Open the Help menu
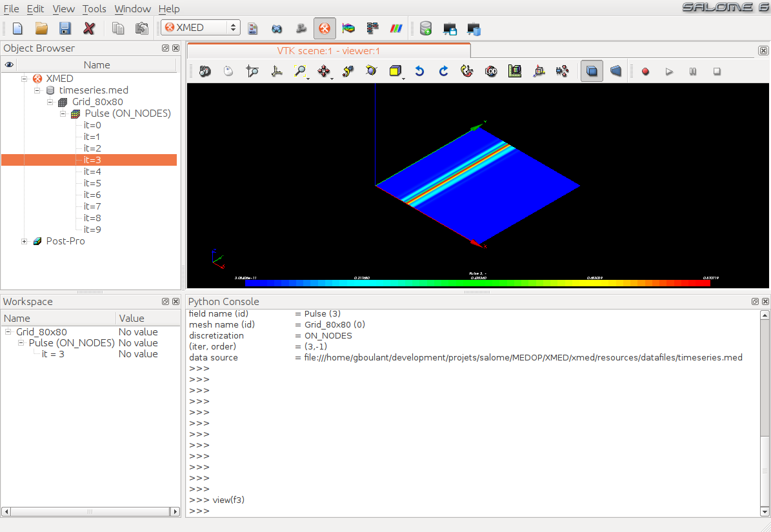This screenshot has height=532, width=771. click(169, 9)
